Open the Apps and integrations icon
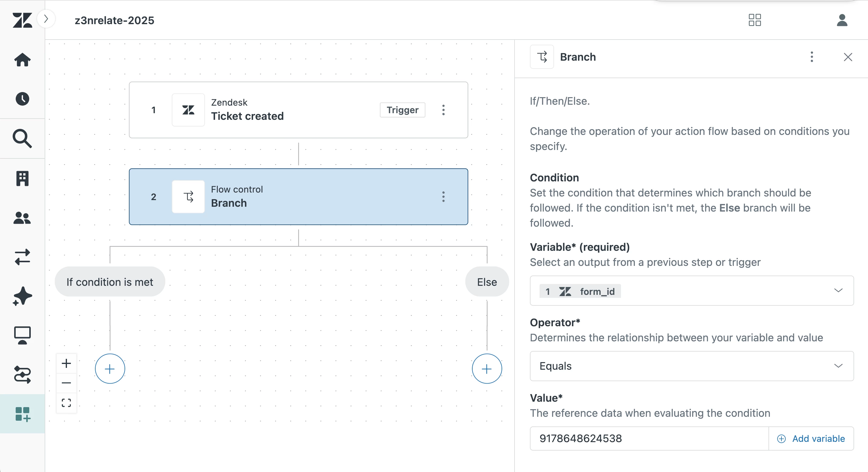Viewport: 868px width, 472px height. [x=22, y=414]
